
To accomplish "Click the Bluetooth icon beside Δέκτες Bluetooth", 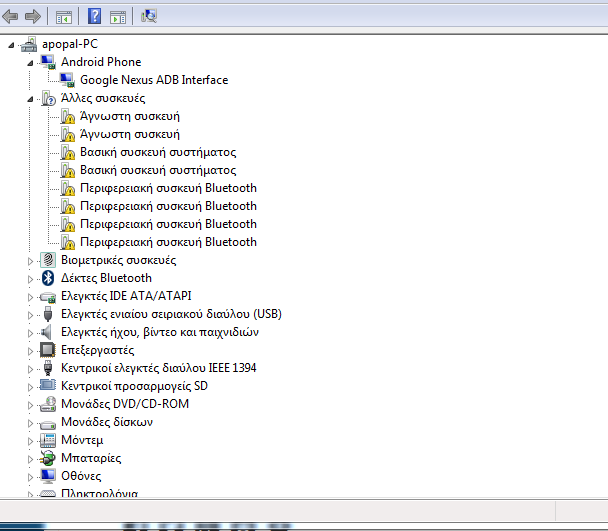I will point(47,278).
